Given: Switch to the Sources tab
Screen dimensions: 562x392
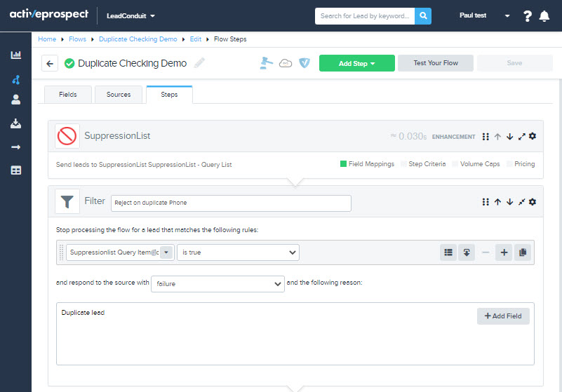Looking at the screenshot, I should [119, 95].
